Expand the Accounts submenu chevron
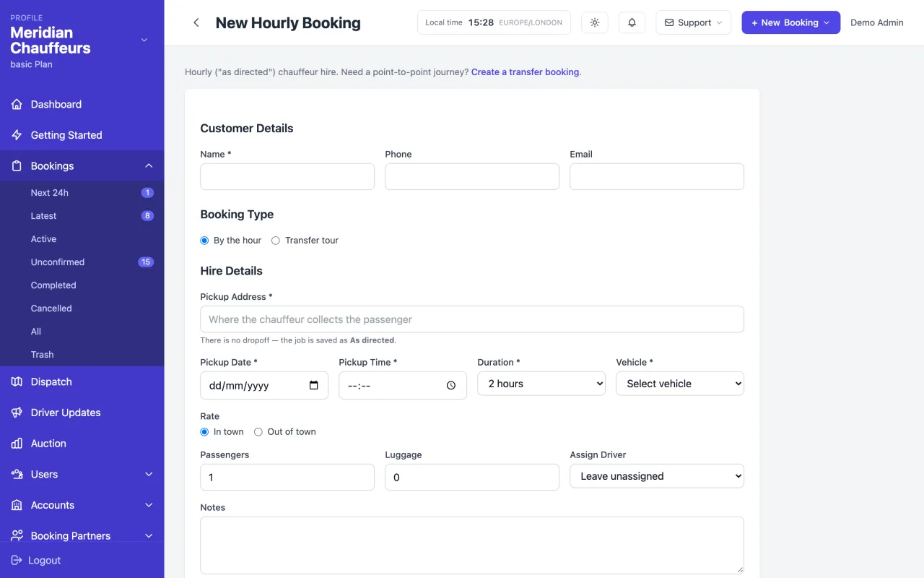Image resolution: width=924 pixels, height=578 pixels. (149, 505)
